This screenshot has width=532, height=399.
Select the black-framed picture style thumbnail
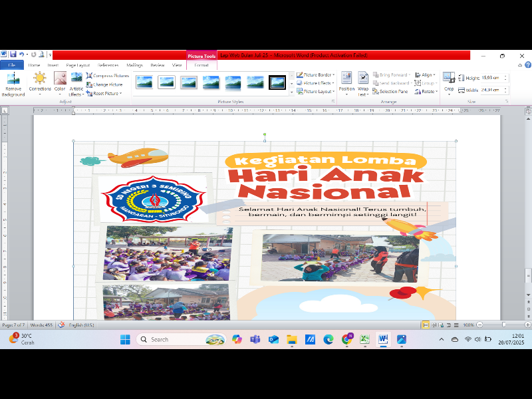click(x=277, y=82)
